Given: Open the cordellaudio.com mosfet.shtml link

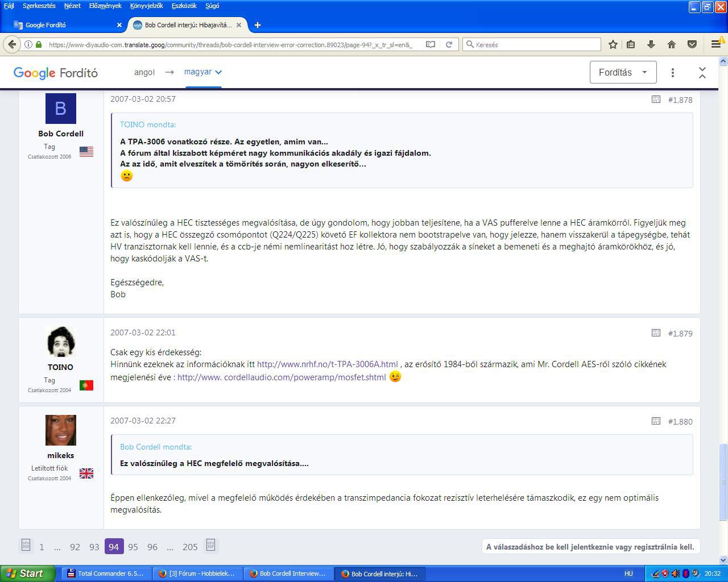Looking at the screenshot, I should point(282,377).
